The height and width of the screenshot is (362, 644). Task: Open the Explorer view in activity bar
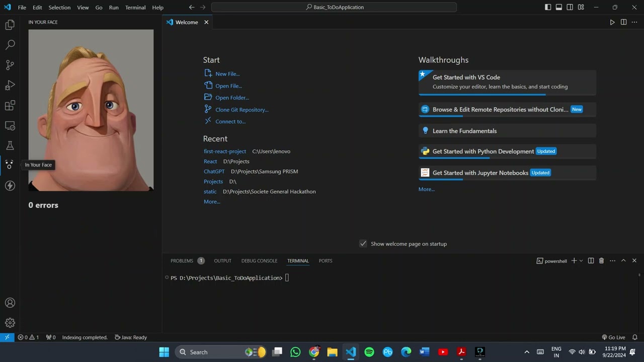click(x=10, y=25)
